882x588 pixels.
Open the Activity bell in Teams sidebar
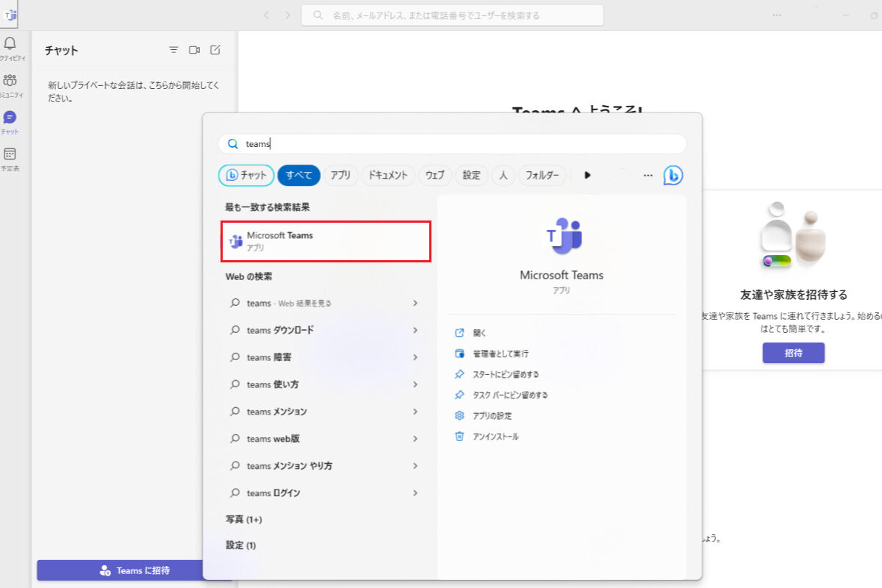pos(10,44)
